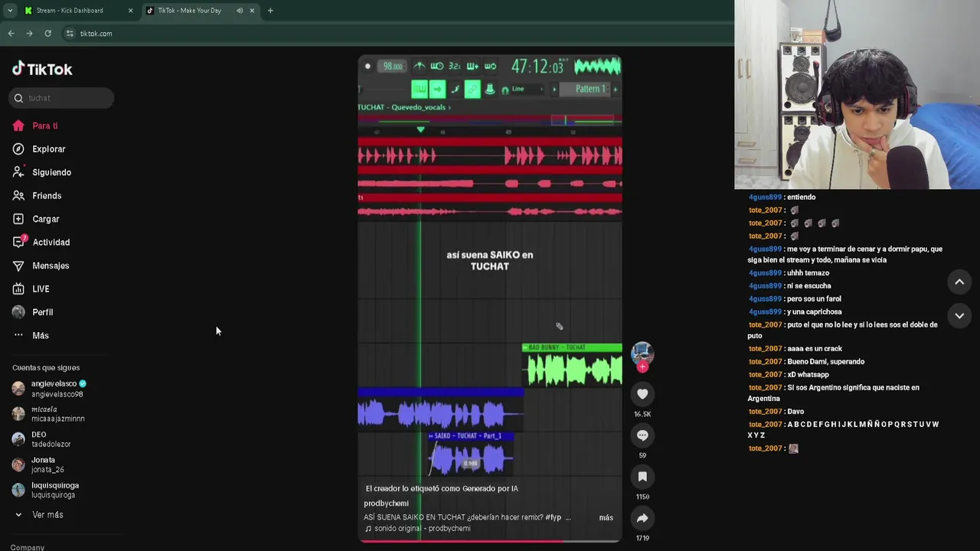Image resolution: width=980 pixels, height=551 pixels.
Task: Go to previous video with up arrow
Action: click(959, 282)
